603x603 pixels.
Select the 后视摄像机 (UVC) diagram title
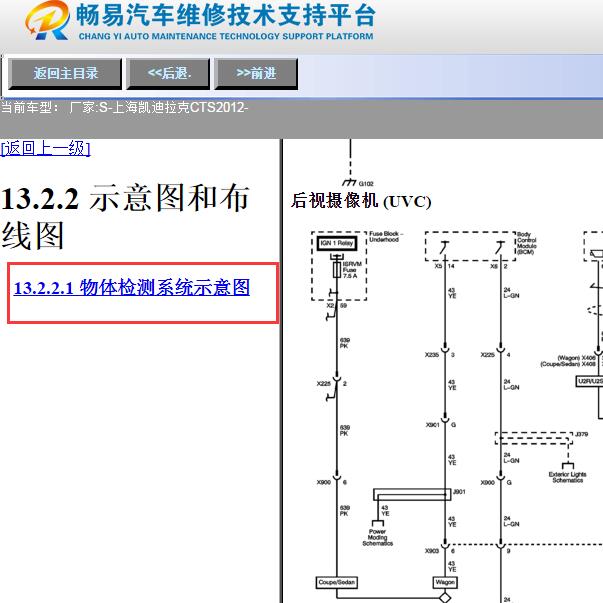coord(361,201)
